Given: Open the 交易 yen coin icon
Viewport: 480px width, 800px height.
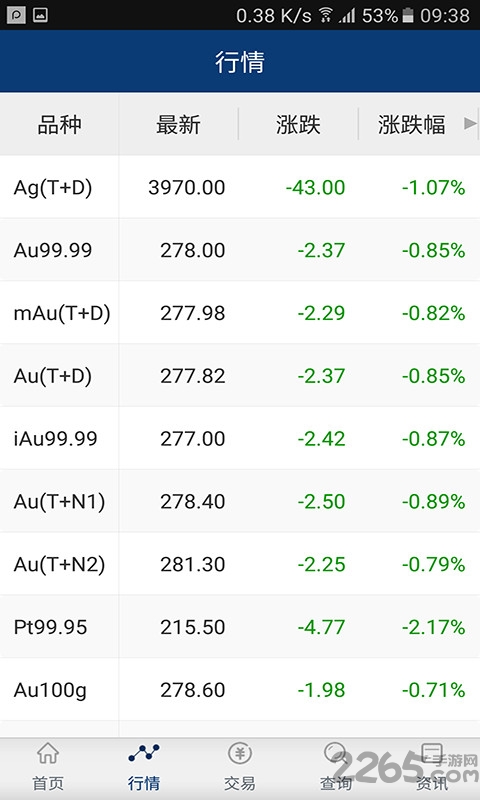Looking at the screenshot, I should pos(240,754).
